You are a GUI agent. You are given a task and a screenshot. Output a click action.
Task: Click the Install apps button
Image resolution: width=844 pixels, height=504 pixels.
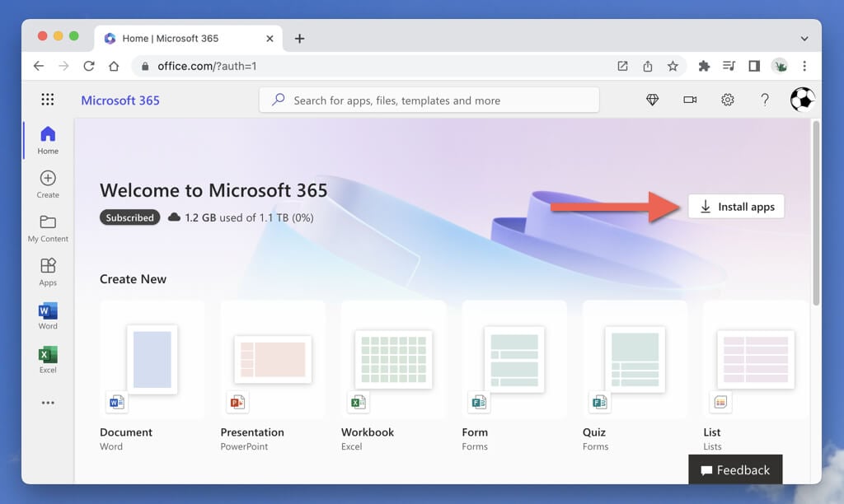point(736,207)
